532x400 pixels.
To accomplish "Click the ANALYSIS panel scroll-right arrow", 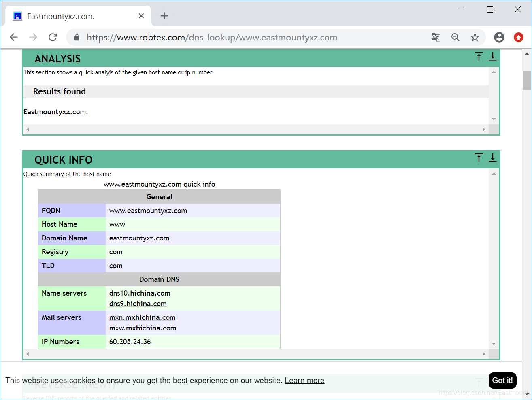I will pyautogui.click(x=484, y=129).
